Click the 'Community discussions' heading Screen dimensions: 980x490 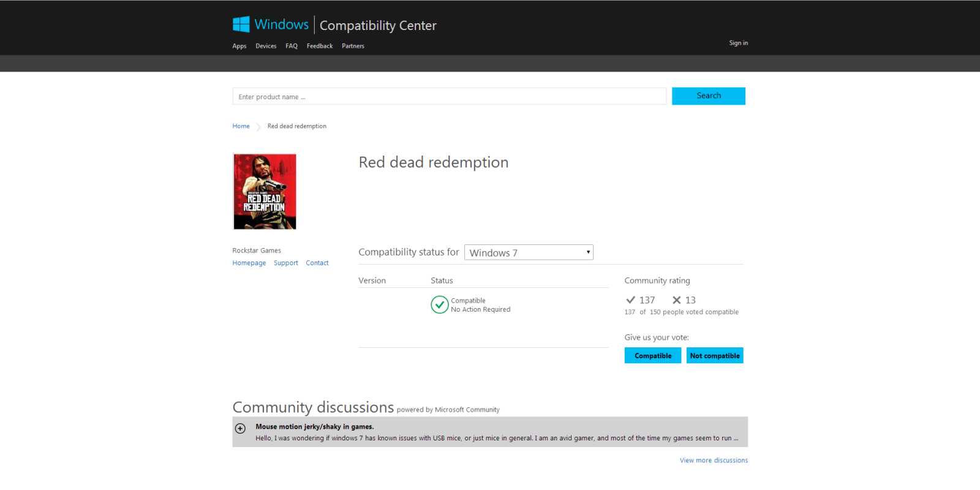click(313, 407)
